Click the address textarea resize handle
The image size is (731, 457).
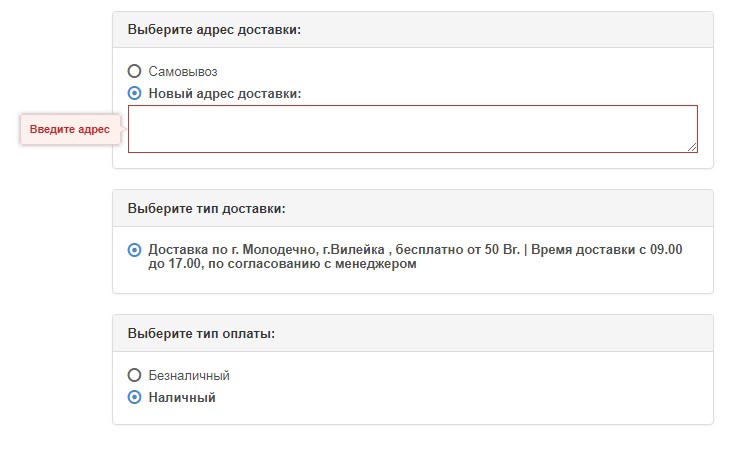point(692,147)
